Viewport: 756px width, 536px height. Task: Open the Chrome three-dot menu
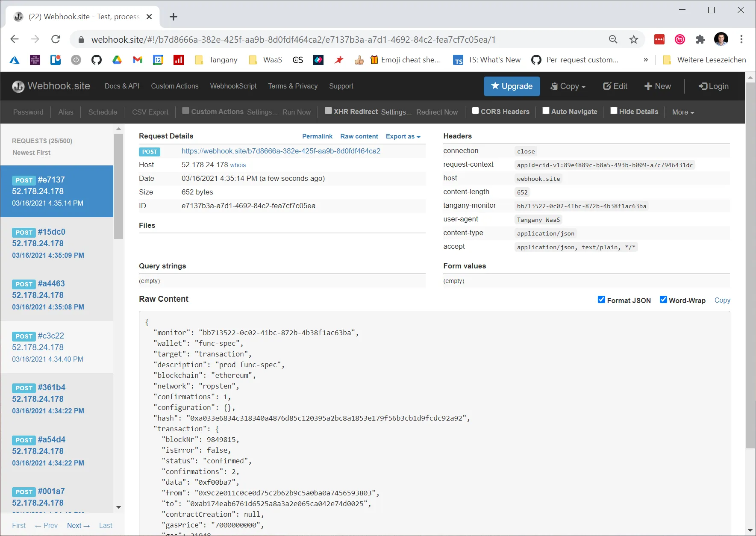[x=741, y=39]
